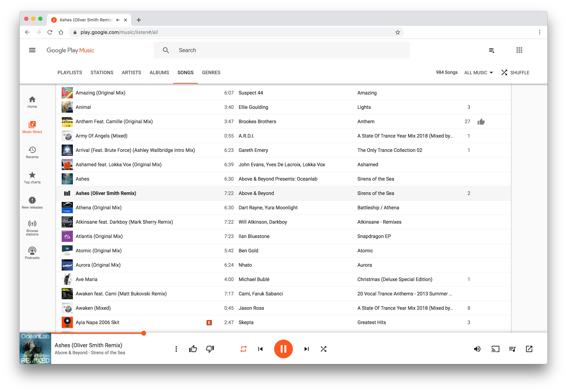This screenshot has height=392, width=567.
Task: Click the search magnifier icon
Action: [166, 50]
